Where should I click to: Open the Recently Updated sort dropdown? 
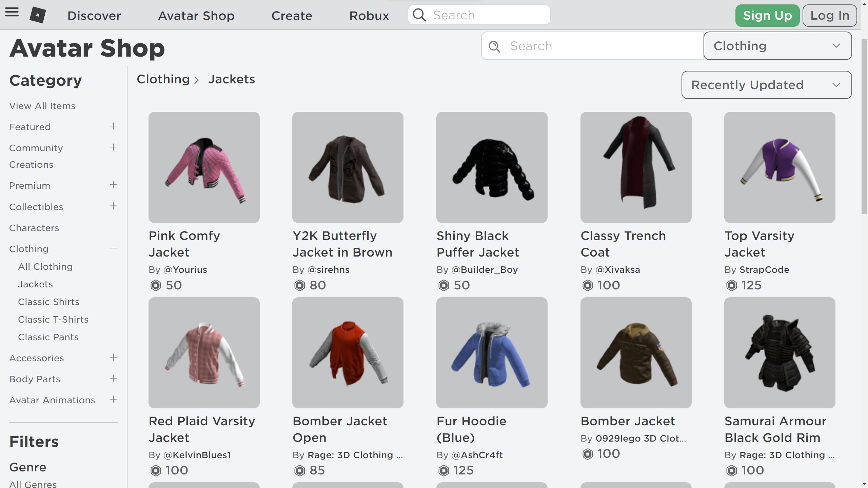coord(767,85)
